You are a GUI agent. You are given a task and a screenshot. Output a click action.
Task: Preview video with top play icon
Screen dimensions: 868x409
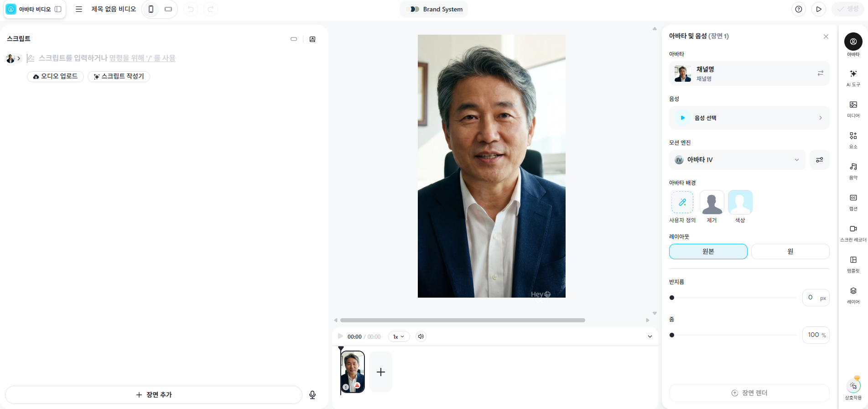[x=819, y=9]
